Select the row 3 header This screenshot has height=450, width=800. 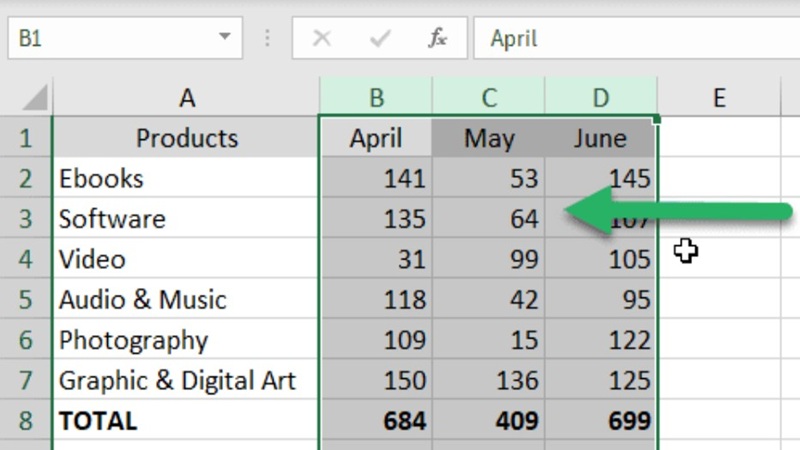(x=26, y=218)
